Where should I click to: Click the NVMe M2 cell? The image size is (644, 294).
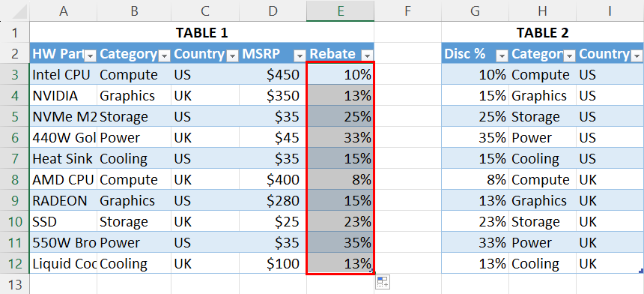click(x=63, y=116)
